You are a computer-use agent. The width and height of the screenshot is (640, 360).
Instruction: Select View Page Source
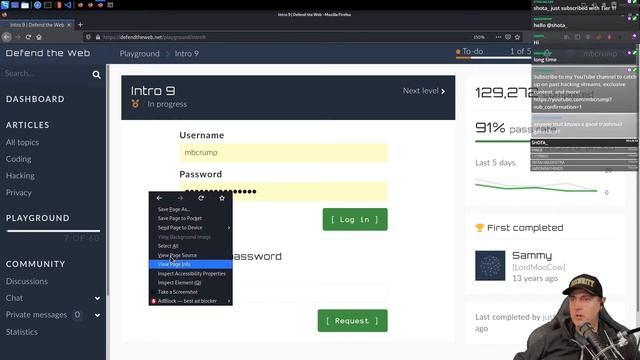pos(191,255)
